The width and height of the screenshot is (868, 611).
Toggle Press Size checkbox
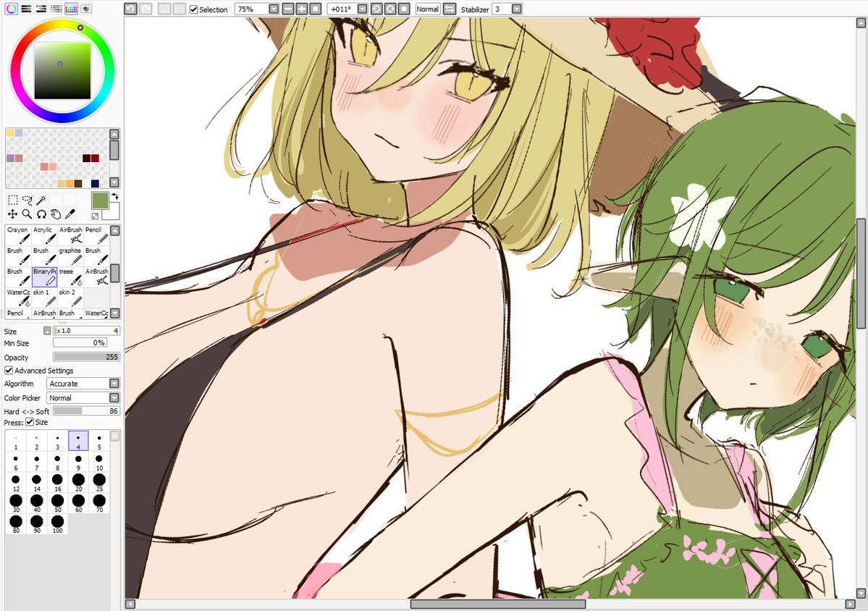click(x=30, y=422)
